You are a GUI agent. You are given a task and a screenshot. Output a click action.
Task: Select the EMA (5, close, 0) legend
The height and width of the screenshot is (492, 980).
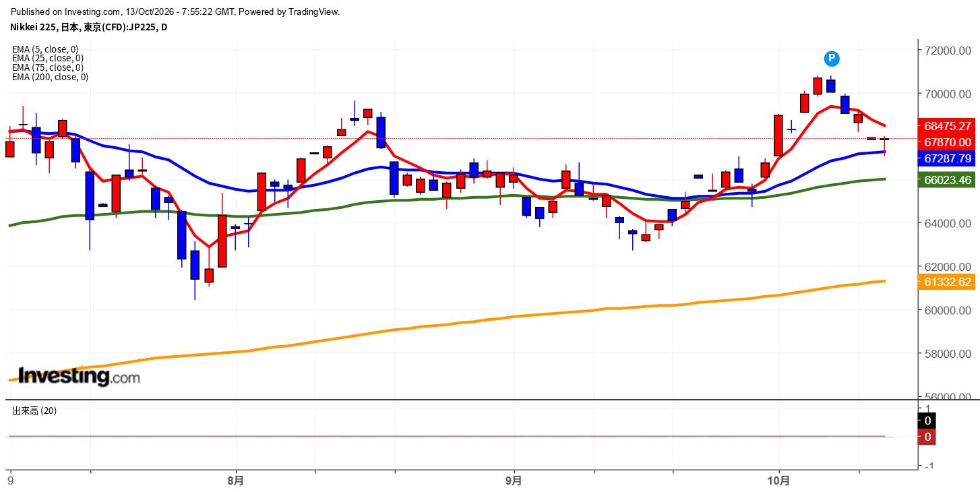pyautogui.click(x=45, y=49)
